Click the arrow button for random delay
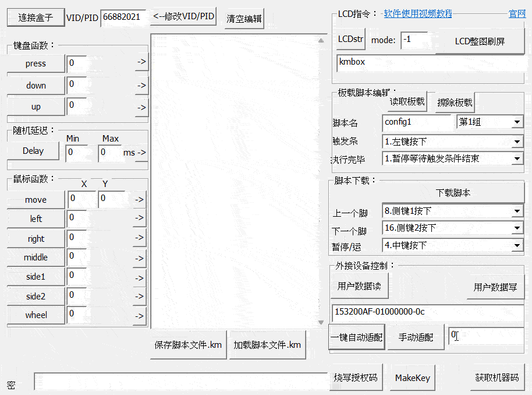532x395 pixels. [x=141, y=152]
